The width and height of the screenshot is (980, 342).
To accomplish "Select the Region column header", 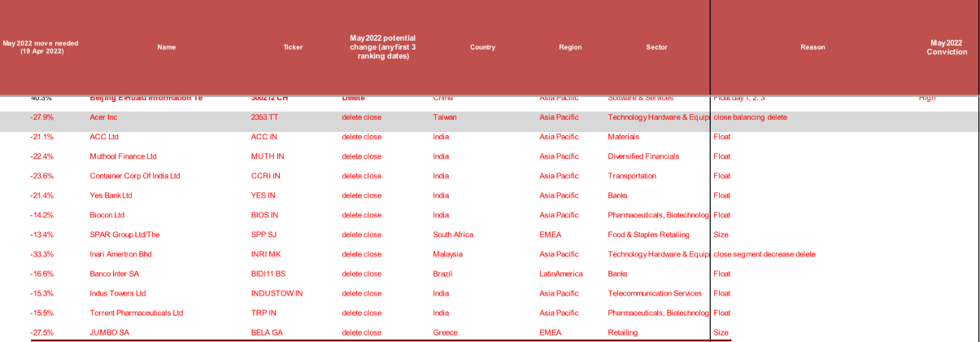I will click(x=570, y=47).
